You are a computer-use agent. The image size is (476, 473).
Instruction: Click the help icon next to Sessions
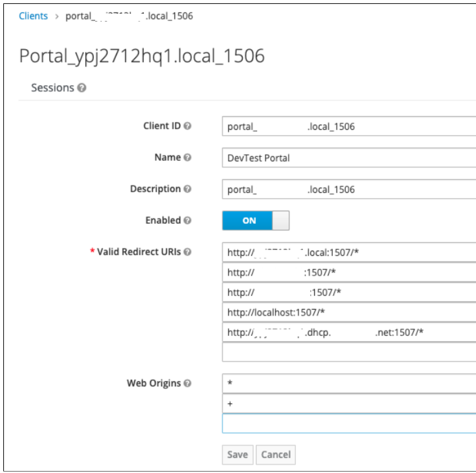point(82,88)
